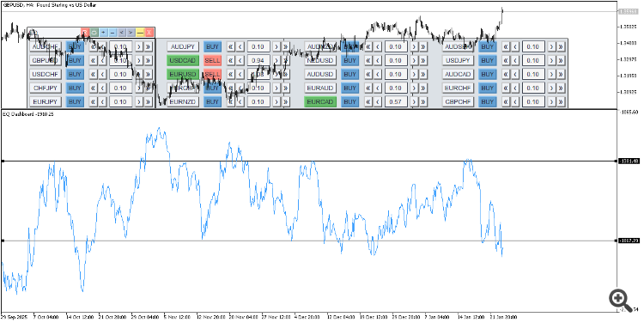
Task: Activate the EURCHF pair button
Action: [x=458, y=88]
